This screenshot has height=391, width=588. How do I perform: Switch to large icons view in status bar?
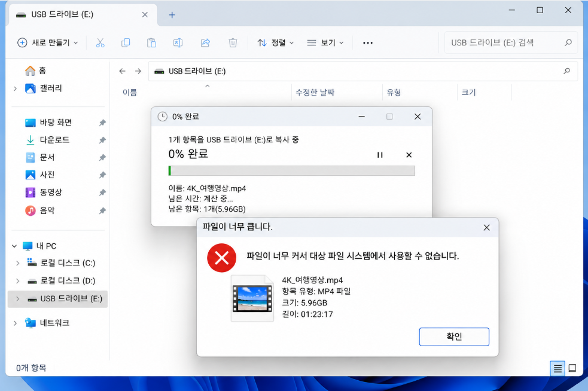572,368
